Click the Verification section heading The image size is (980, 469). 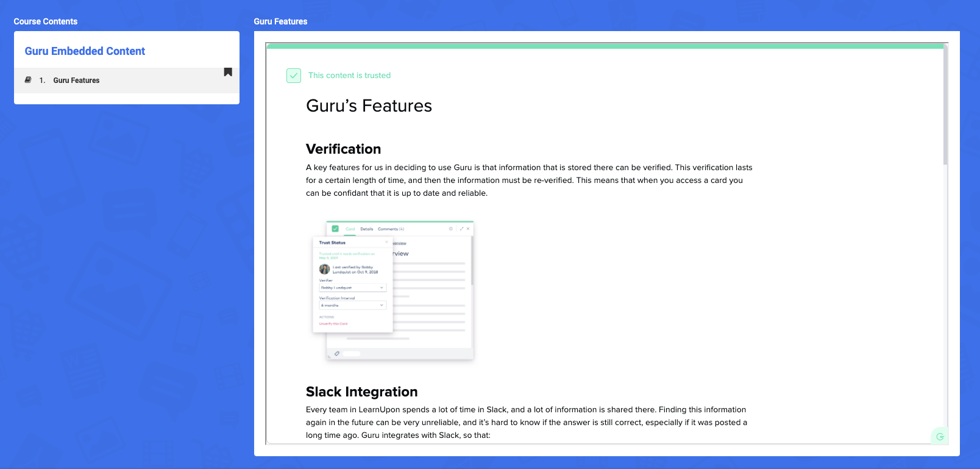343,149
